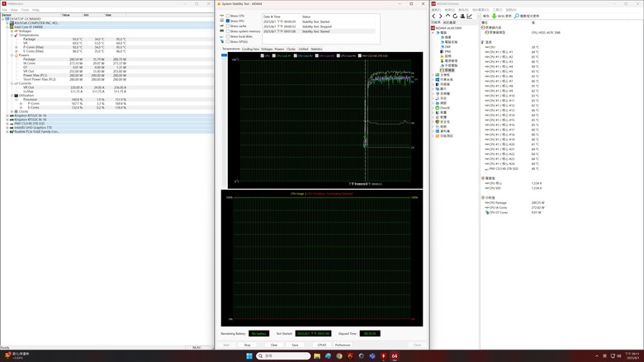Open the HWMonitor Tools menu
644x362 pixels.
tap(25, 10)
